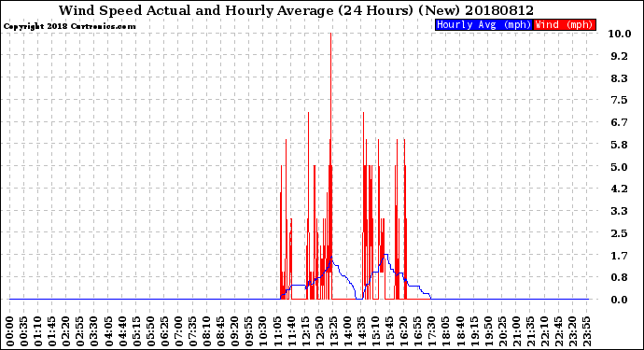Click the red Wind (mph) legend

pyautogui.click(x=565, y=24)
